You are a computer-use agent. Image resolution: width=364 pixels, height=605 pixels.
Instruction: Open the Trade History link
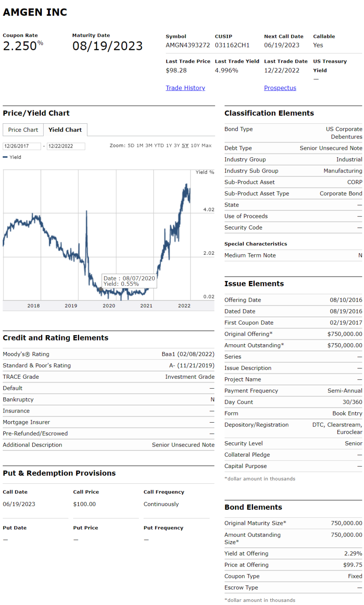click(185, 88)
